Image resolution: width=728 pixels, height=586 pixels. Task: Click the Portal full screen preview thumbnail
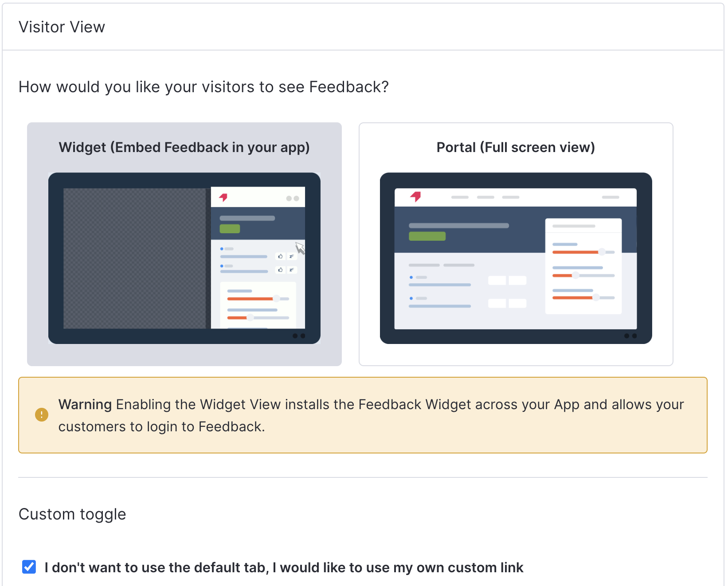pos(516,258)
